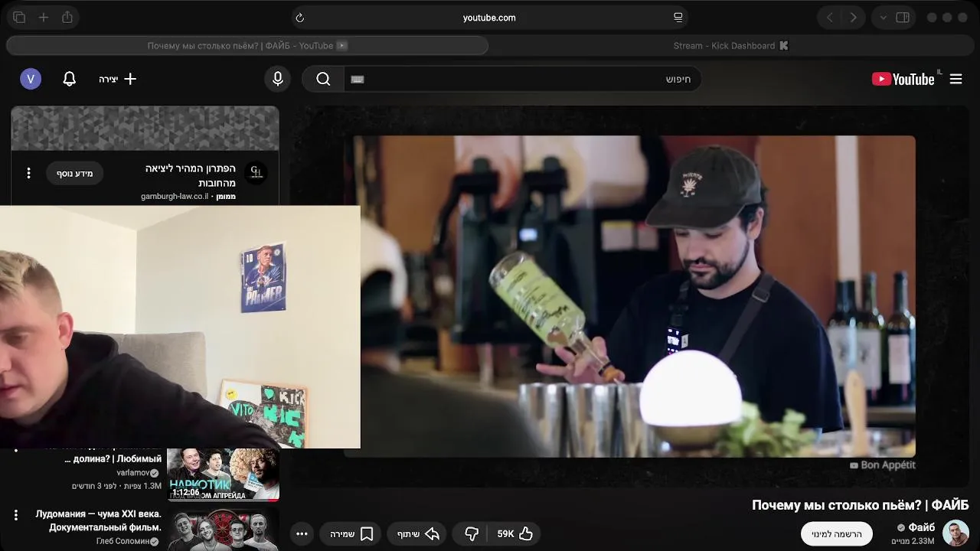Open the gamburgh-law.co.il ad link
Viewport: 980px width, 551px height.
point(175,197)
